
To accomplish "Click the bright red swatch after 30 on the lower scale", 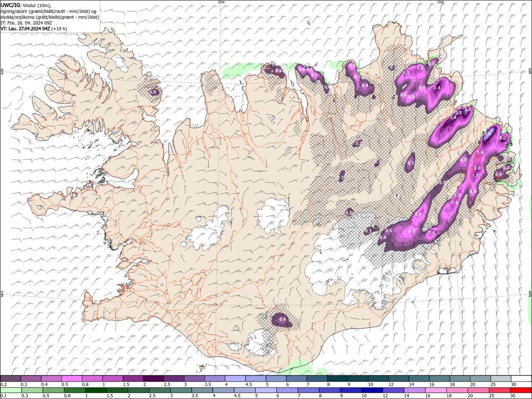I will (521, 390).
